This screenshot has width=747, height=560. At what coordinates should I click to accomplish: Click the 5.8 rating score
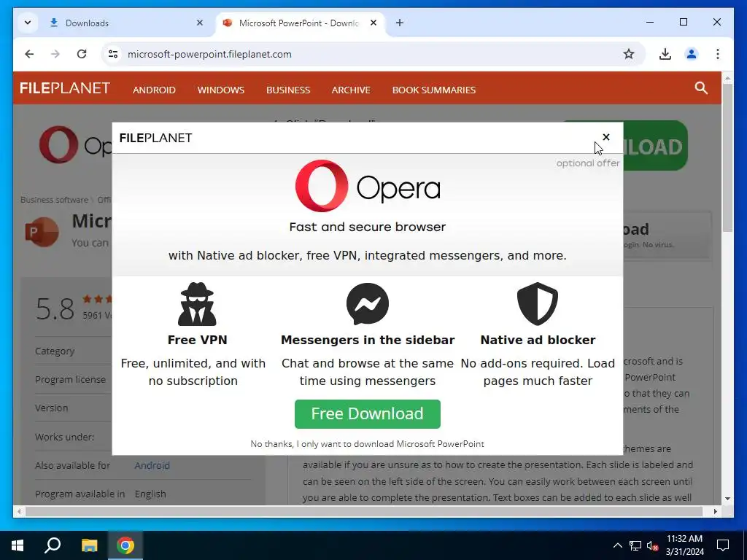55,309
